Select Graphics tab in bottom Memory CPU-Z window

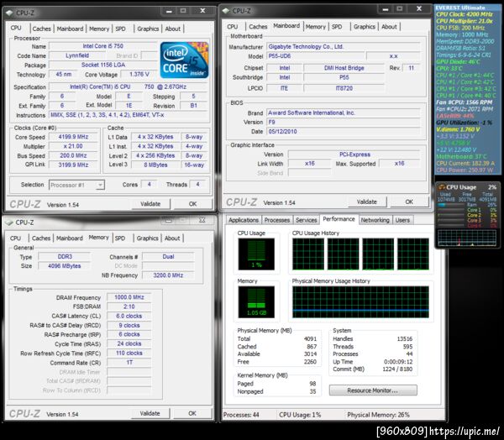(x=147, y=238)
